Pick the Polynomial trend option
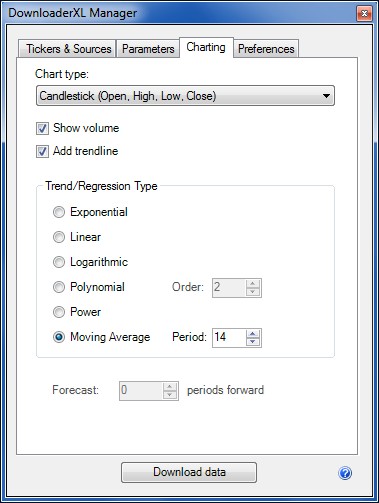 click(59, 287)
